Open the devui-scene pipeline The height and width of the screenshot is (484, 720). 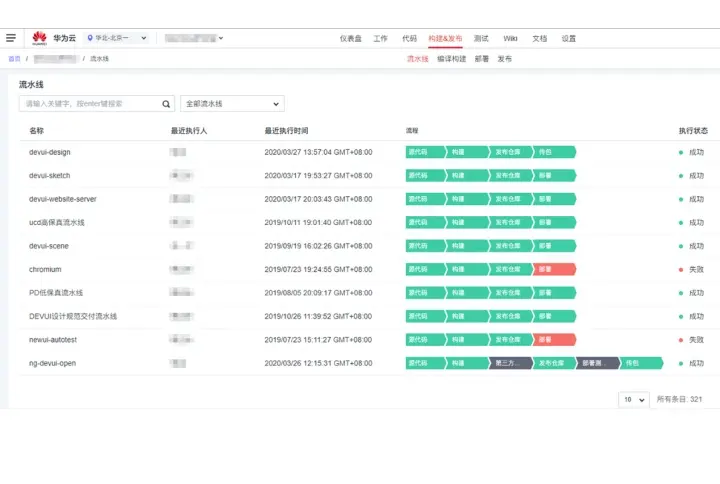[x=49, y=246]
